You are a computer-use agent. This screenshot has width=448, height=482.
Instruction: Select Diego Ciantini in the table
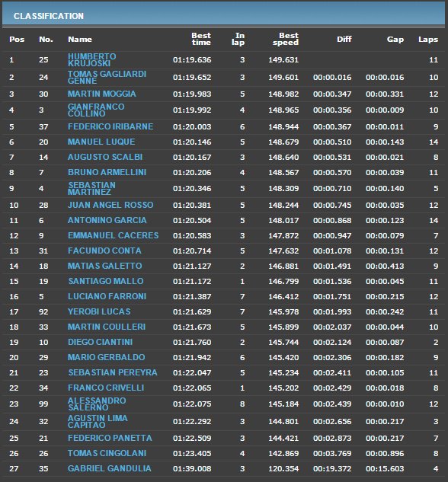[x=101, y=342]
